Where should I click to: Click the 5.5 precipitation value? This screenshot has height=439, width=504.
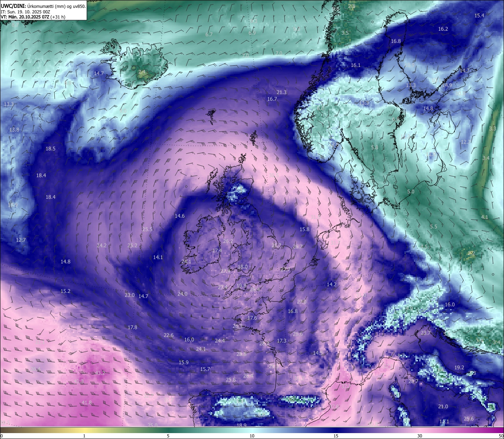click(434, 226)
